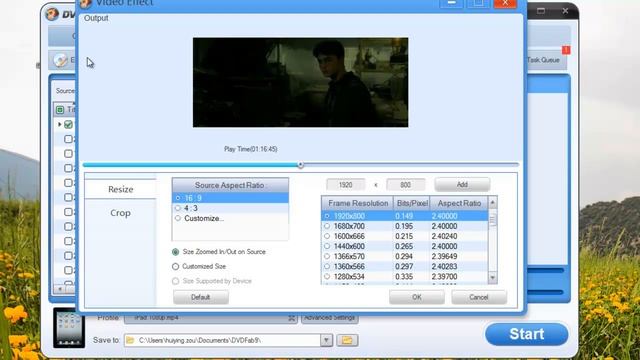Click the resolution list scroll up arrow
The image size is (640, 360).
click(x=493, y=202)
